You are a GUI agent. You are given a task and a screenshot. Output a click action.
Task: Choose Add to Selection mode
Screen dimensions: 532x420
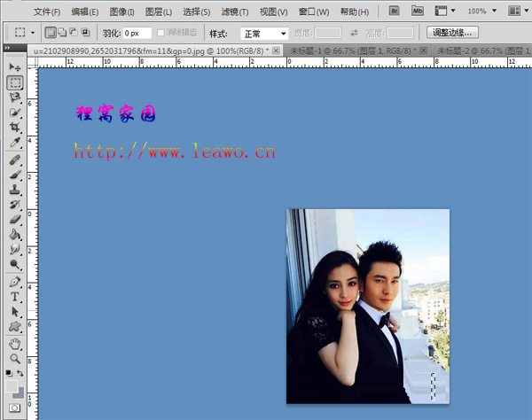tap(62, 33)
